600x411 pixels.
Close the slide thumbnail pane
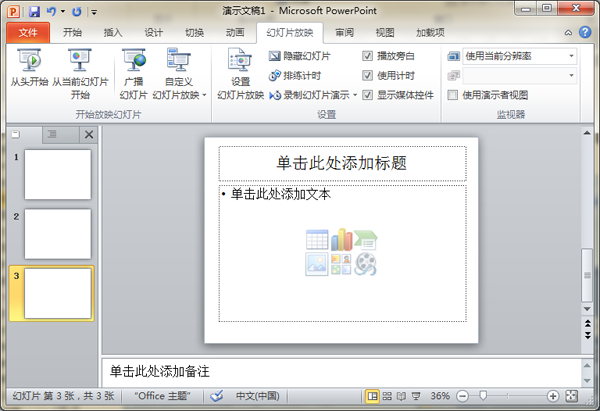[89, 134]
